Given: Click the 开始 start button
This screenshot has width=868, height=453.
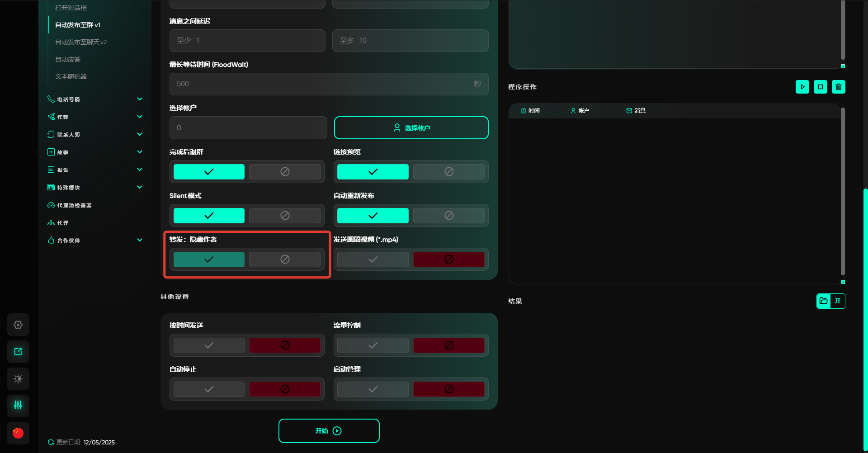Looking at the screenshot, I should coord(329,431).
